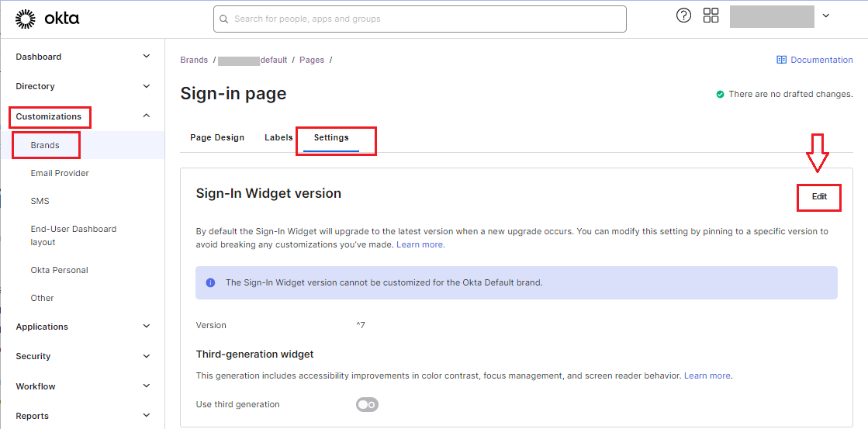
Task: Go to Pages breadcrumb link
Action: [x=312, y=60]
